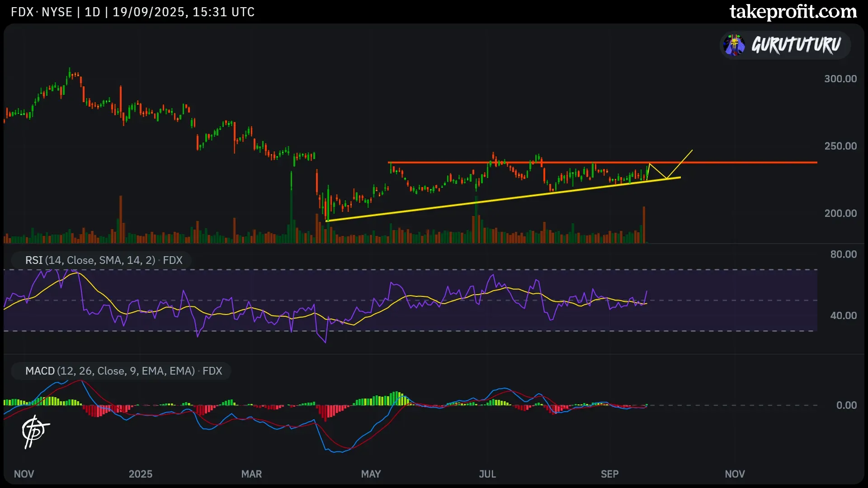Click the 300.00 price axis label
868x488 pixels.
[840, 79]
